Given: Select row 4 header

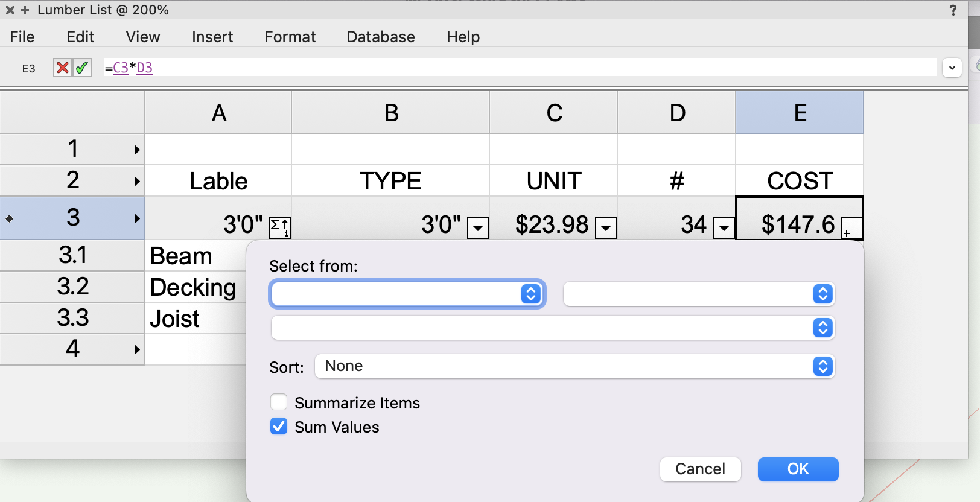Looking at the screenshot, I should pos(72,349).
